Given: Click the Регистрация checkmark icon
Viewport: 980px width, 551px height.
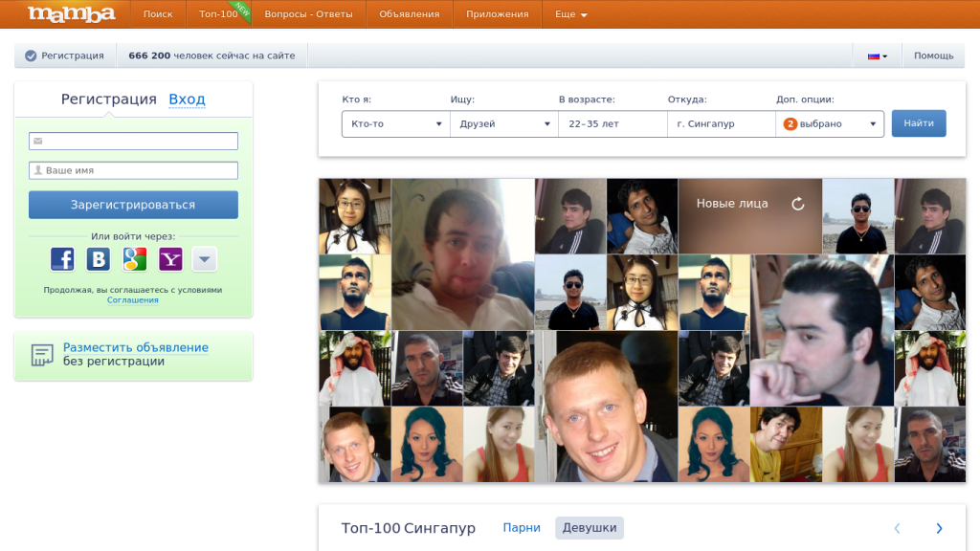Looking at the screenshot, I should (x=31, y=55).
